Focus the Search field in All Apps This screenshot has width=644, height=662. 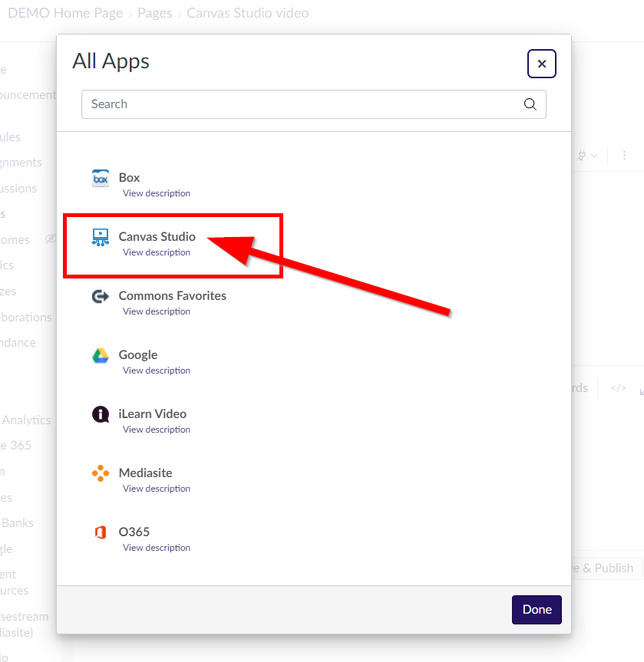coord(313,104)
